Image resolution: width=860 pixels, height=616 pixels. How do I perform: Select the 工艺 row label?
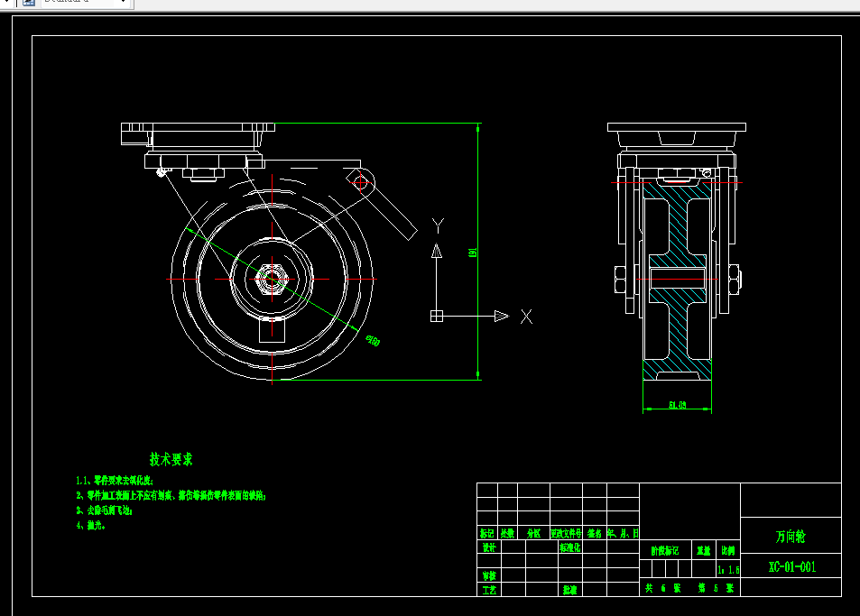[489, 590]
